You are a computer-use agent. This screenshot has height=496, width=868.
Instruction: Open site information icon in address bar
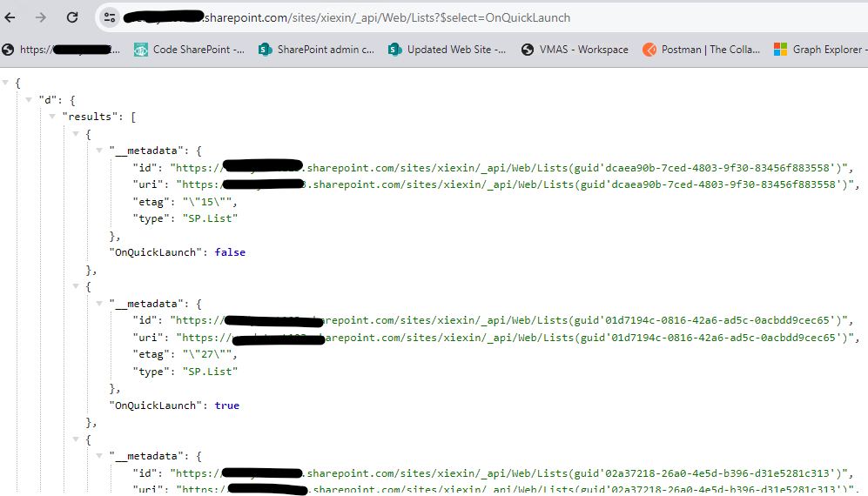pos(110,17)
